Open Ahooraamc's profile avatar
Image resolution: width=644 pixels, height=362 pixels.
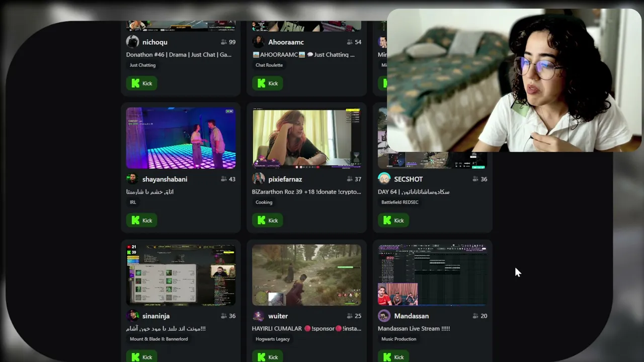pos(258,42)
